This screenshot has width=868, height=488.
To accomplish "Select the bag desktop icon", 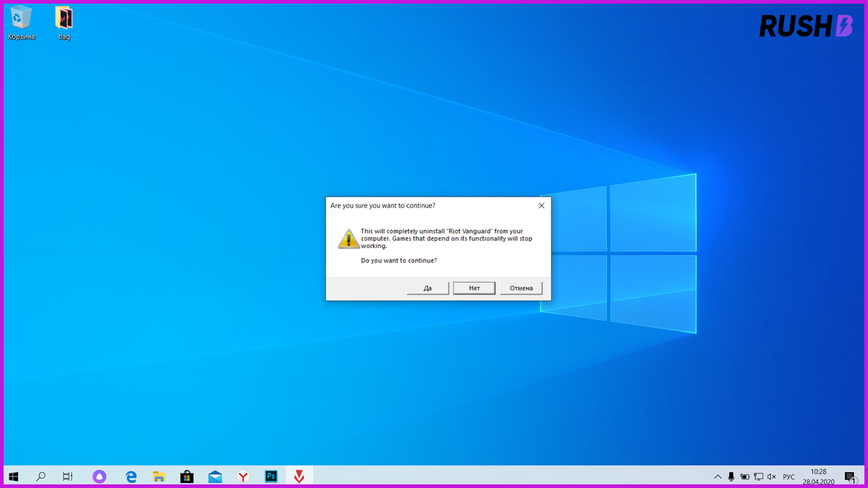I will (64, 22).
